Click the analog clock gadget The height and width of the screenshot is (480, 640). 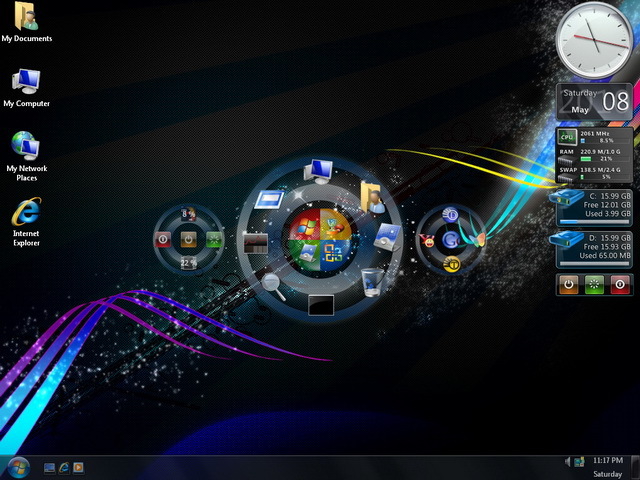point(594,40)
